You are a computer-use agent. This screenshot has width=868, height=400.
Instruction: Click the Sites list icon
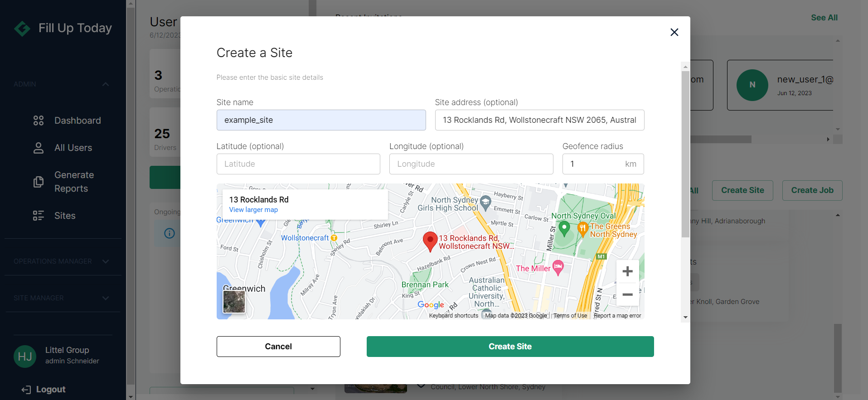pos(39,216)
